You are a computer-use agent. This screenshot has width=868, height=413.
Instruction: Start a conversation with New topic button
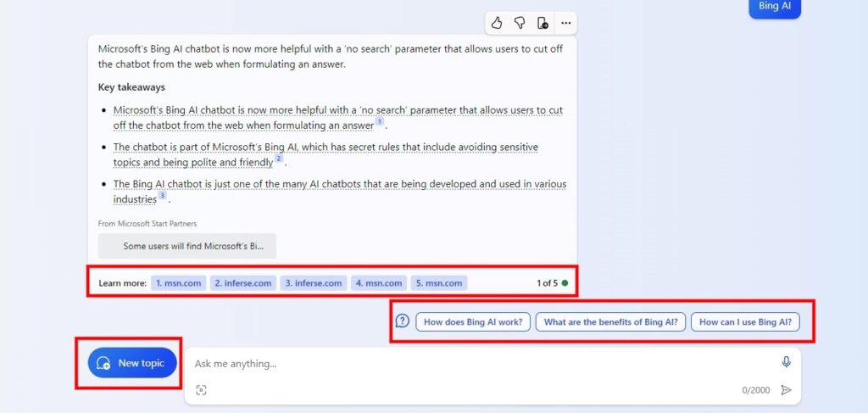[132, 363]
